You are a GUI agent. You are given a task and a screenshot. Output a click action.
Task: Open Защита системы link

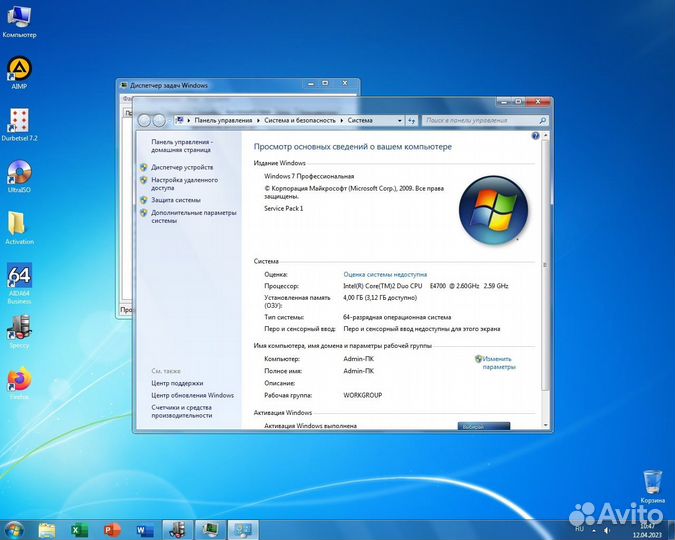tap(176, 200)
